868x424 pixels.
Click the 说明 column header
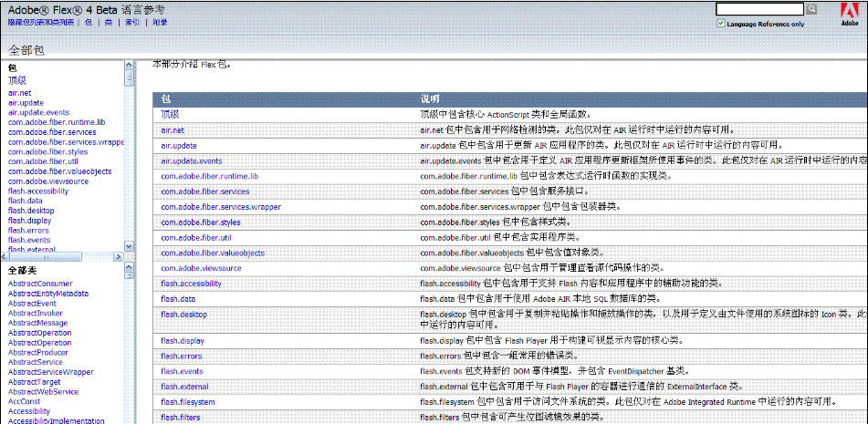point(430,99)
